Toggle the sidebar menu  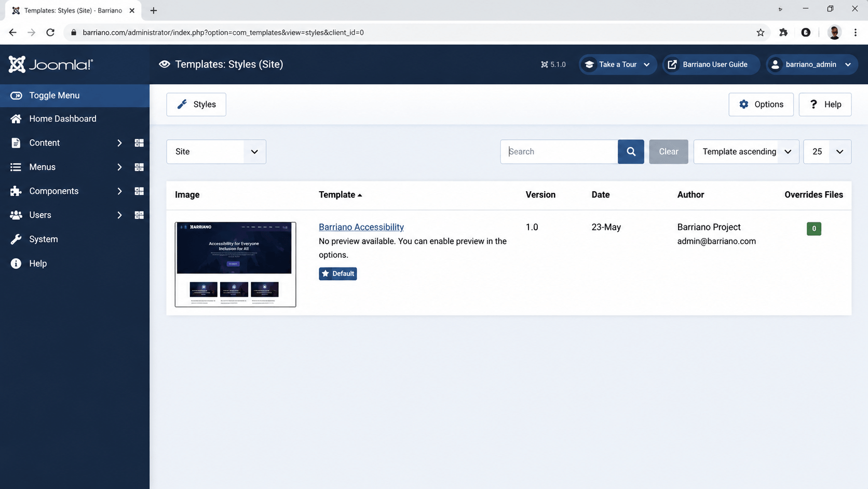75,96
